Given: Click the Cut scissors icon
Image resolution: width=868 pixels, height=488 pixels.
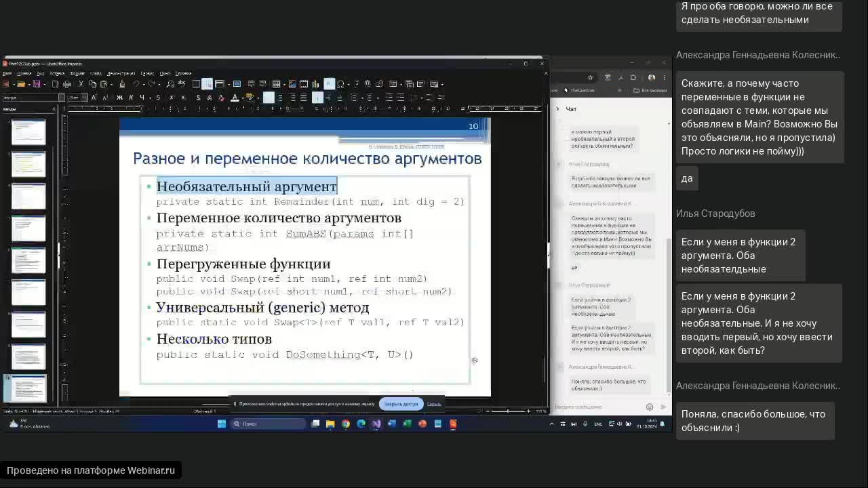Looking at the screenshot, I should (x=81, y=84).
